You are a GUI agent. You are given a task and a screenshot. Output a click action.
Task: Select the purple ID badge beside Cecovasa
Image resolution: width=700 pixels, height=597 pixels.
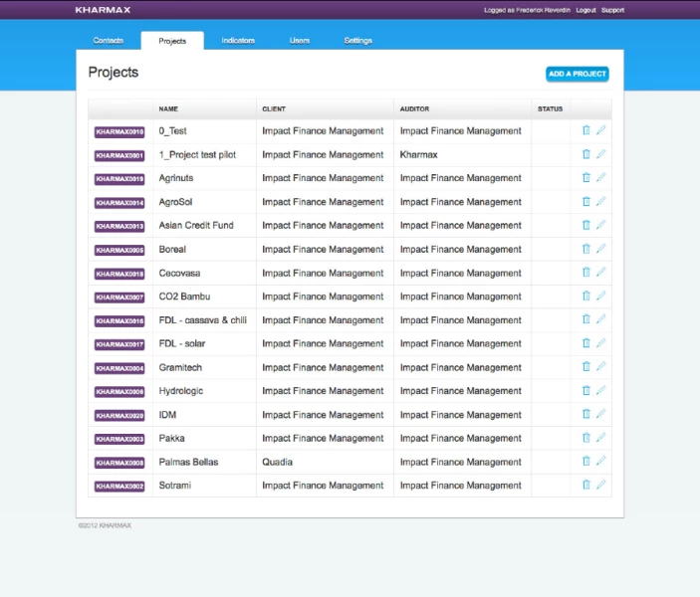(119, 274)
